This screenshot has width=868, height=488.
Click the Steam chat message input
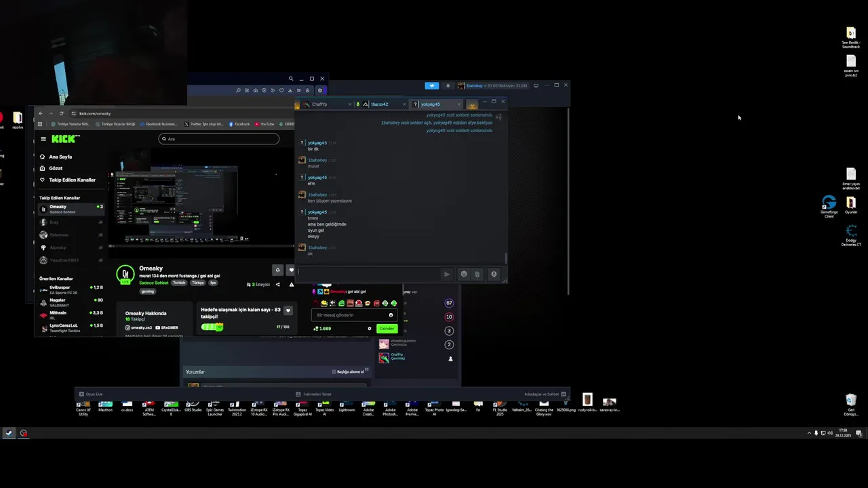click(x=368, y=274)
